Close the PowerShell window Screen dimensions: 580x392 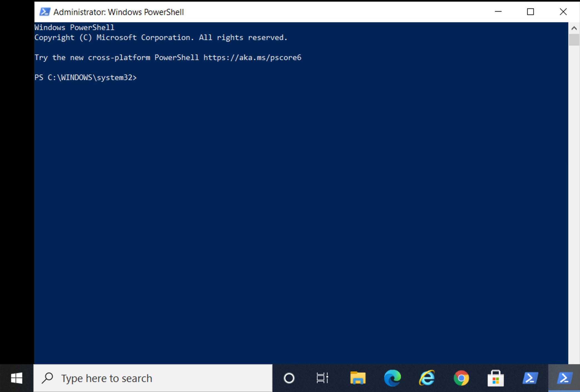coord(563,12)
